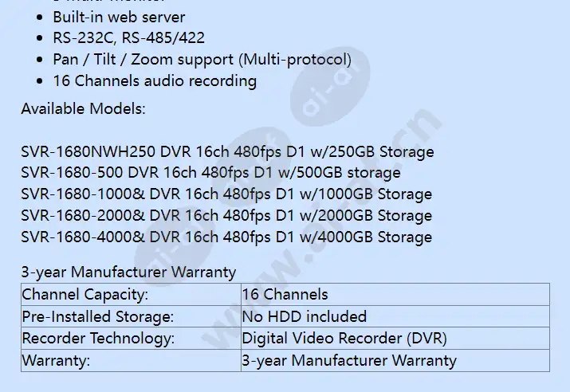Click the 'Pan / Tilt / Zoom support' bullet

pyautogui.click(x=202, y=60)
